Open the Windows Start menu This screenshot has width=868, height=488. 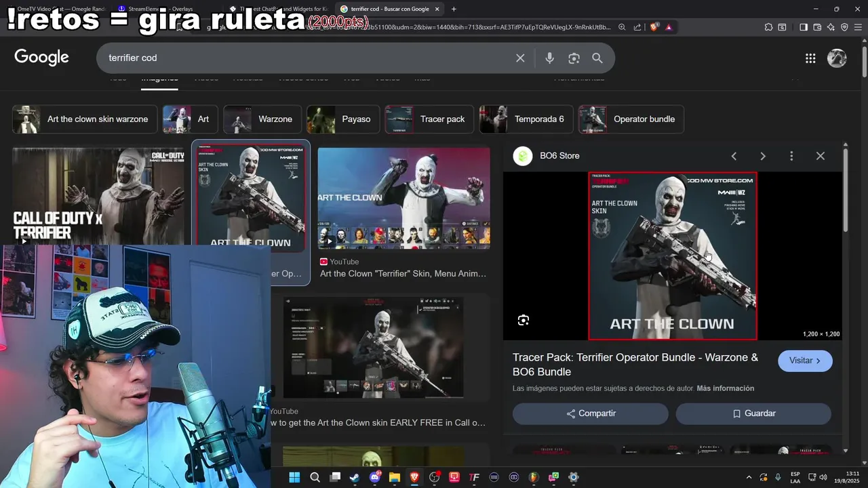(x=294, y=477)
